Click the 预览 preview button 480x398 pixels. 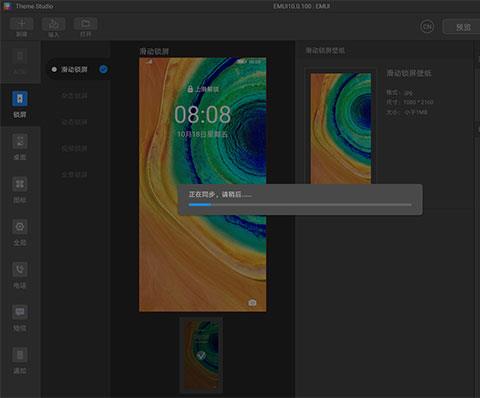coord(463,27)
